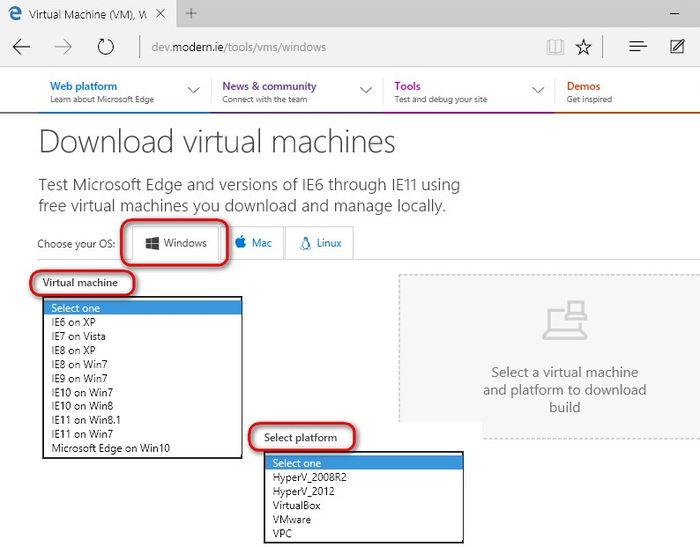Click the address bar URL field
Image resolution: width=700 pixels, height=547 pixels.
[x=330, y=47]
